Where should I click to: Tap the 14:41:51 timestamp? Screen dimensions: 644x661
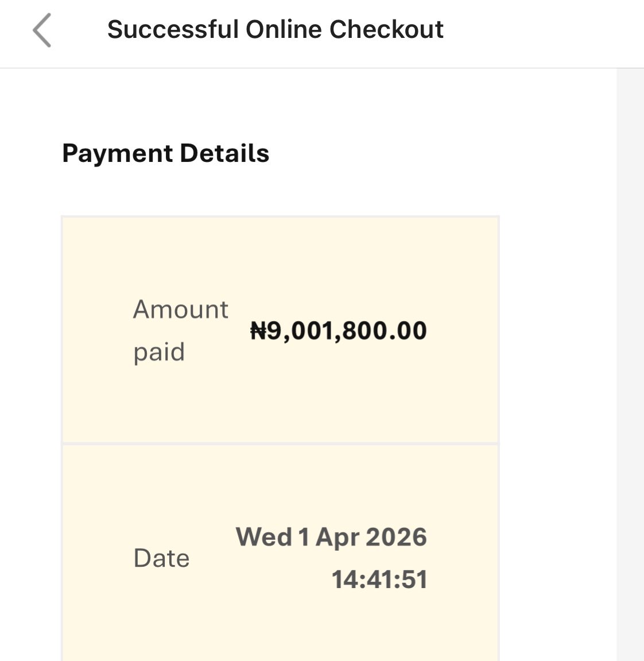click(x=379, y=579)
